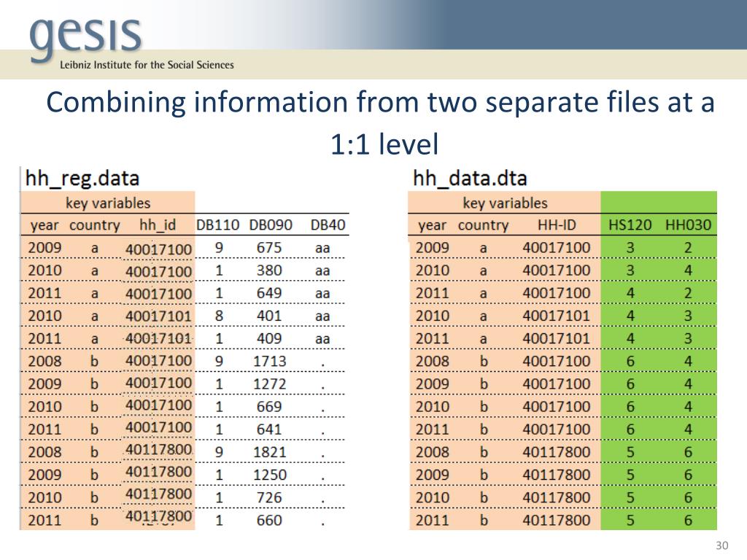Click the slide title 'Combining information from two separate files'

(380, 122)
